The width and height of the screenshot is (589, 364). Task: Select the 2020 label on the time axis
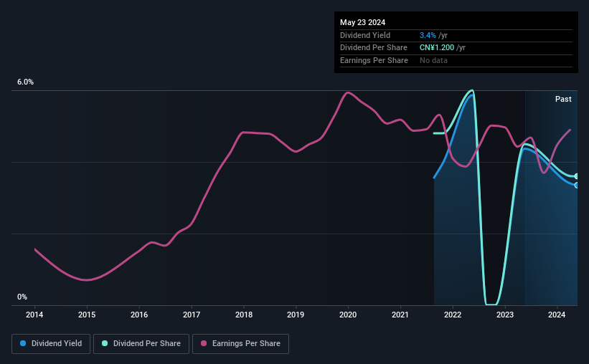(348, 315)
